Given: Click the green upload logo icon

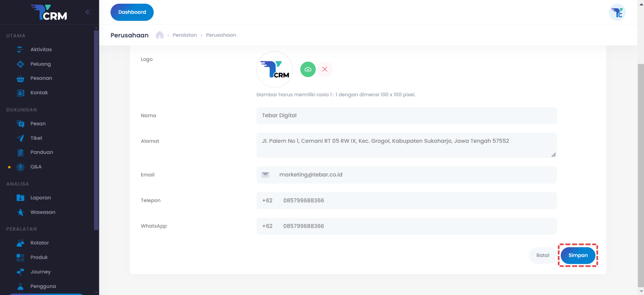Looking at the screenshot, I should (x=308, y=69).
